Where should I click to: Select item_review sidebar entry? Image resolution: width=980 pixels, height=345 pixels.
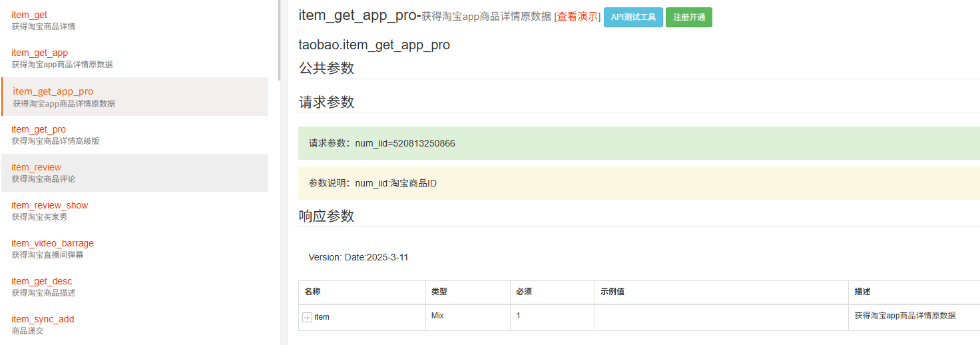[134, 173]
